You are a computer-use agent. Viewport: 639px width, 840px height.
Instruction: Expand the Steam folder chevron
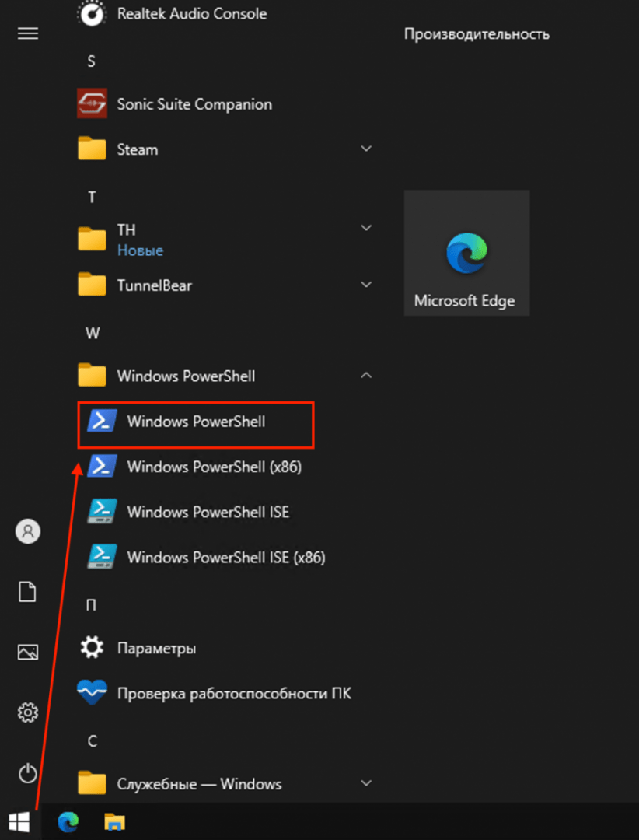(x=366, y=149)
